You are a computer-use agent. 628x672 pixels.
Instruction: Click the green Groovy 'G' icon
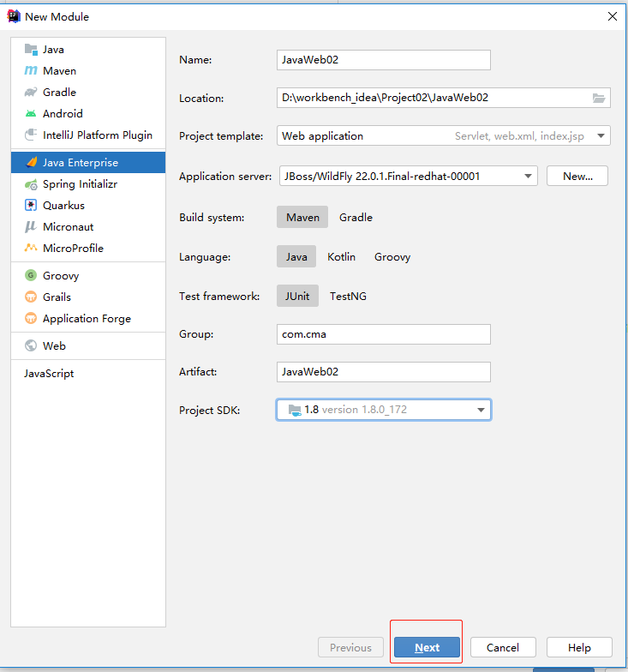31,275
